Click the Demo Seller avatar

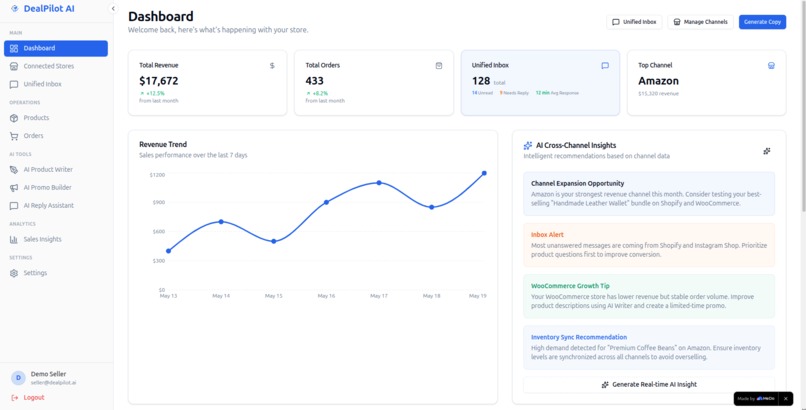tap(18, 378)
